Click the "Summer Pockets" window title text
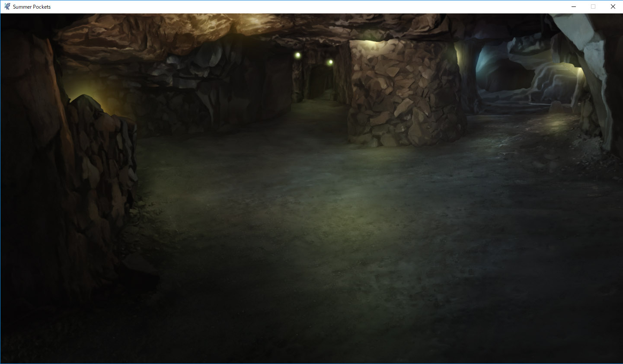This screenshot has width=623, height=364. pyautogui.click(x=32, y=7)
